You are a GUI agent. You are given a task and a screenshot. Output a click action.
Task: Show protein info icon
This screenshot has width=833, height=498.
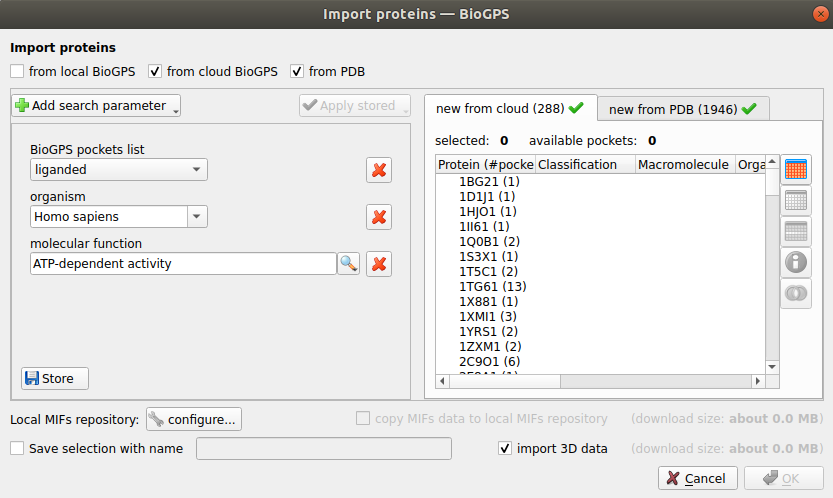point(796,262)
